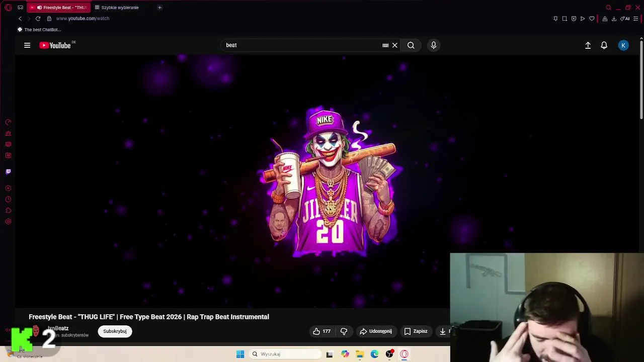Screen dimensions: 644x362
Task: Open Copilot from the taskbar
Action: tap(345, 354)
